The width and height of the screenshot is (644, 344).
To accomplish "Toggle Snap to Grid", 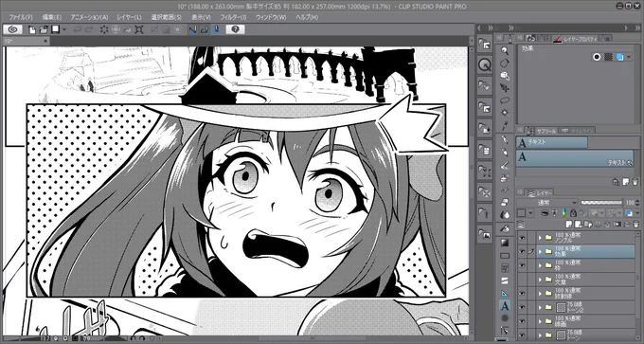I will pos(217,29).
